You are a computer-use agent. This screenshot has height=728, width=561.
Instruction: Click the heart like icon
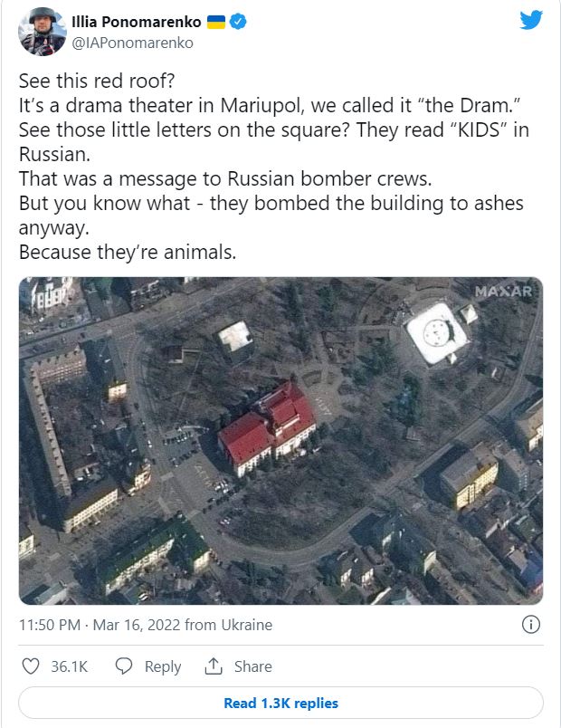pyautogui.click(x=31, y=666)
